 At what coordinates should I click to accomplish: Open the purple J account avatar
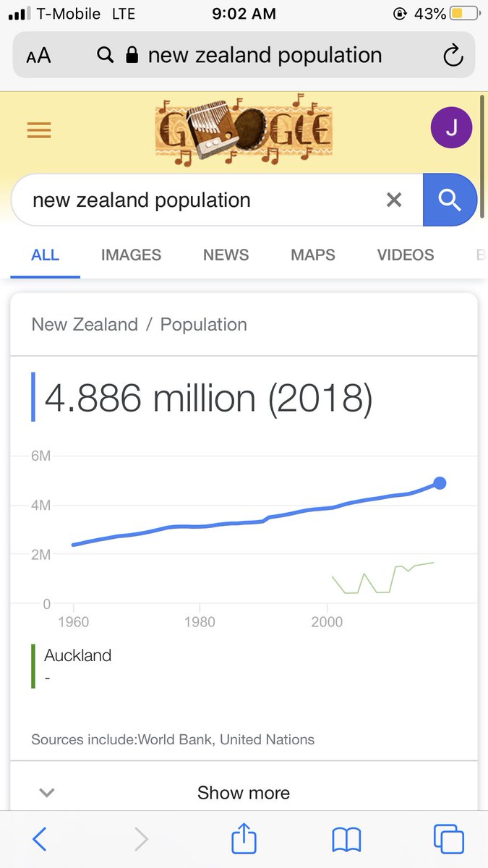(x=451, y=129)
